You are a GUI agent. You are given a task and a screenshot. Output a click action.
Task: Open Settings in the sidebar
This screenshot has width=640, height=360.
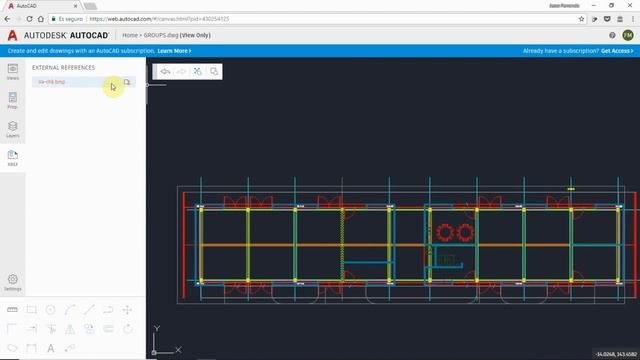13,282
